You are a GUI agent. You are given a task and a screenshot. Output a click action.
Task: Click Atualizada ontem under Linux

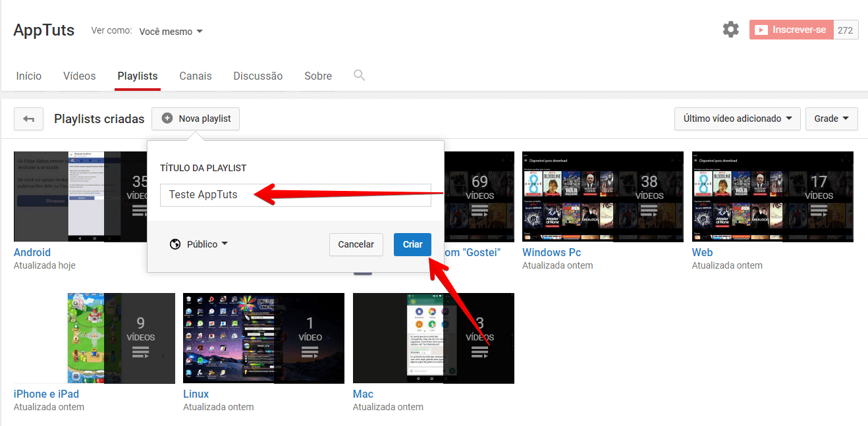click(219, 407)
